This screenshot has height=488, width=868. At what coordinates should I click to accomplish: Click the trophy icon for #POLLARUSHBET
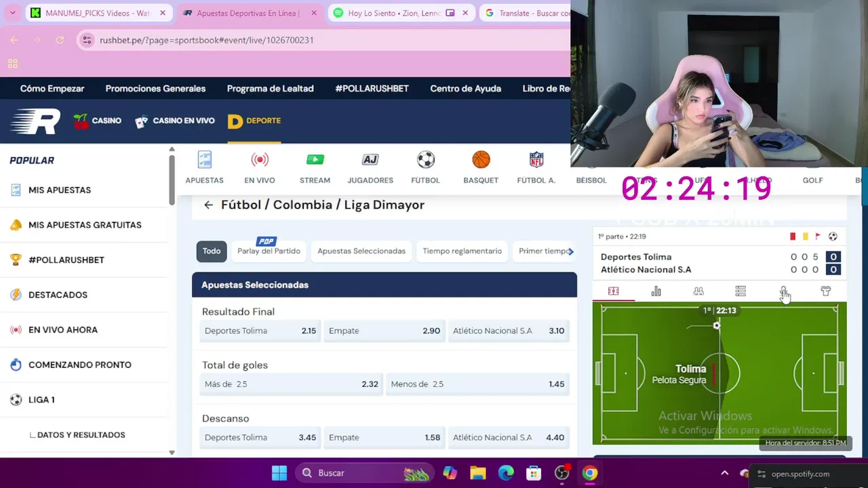(x=16, y=260)
